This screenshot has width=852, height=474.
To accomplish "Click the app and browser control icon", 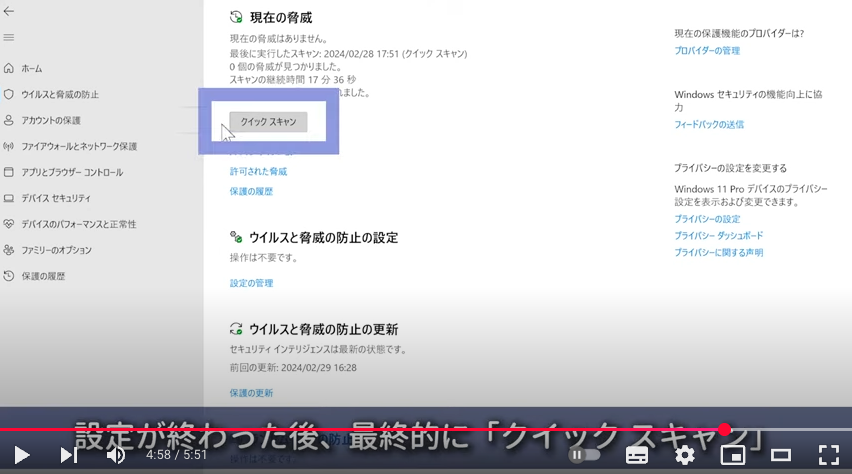I will [x=9, y=172].
